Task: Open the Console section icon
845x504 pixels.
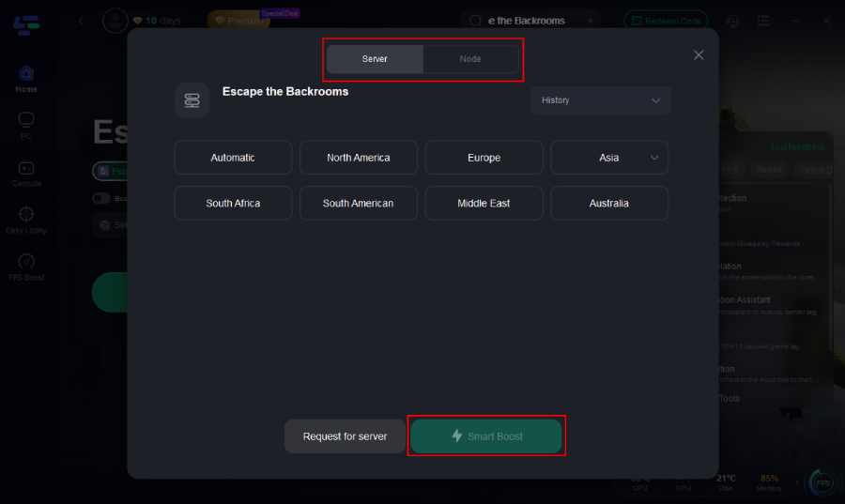Action: [x=26, y=168]
